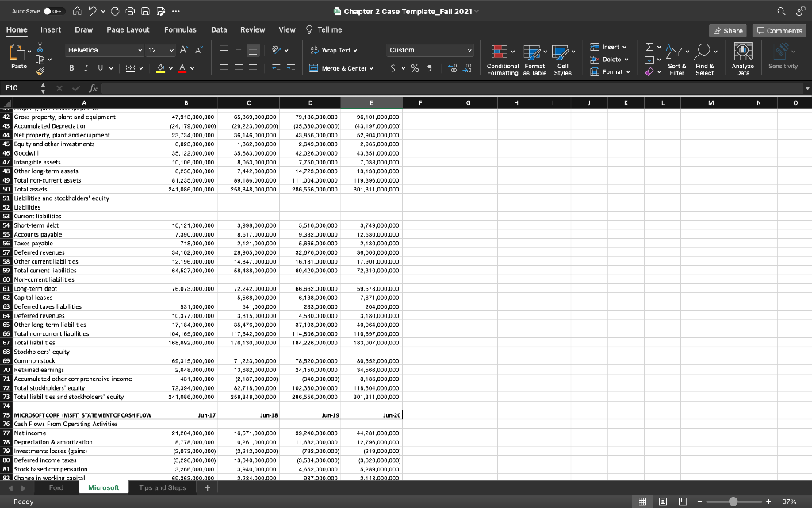This screenshot has height=508, width=812.
Task: Click the Paste clipboard icon
Action: click(x=17, y=52)
